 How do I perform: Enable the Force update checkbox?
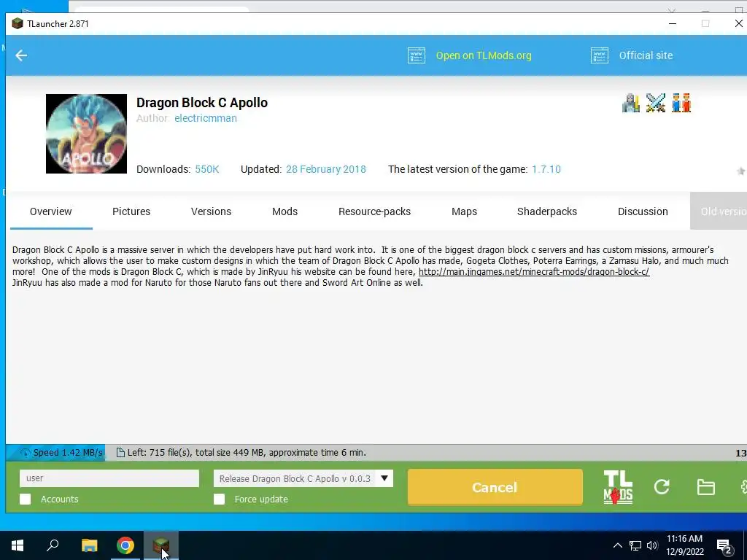pos(219,499)
